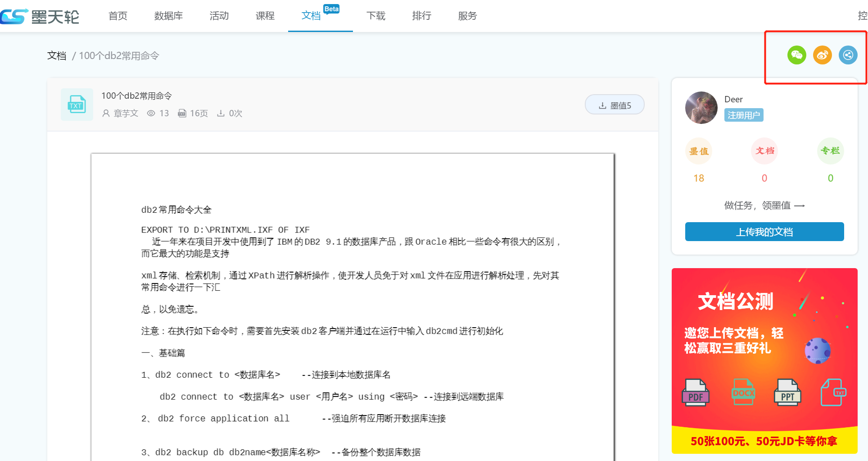The height and width of the screenshot is (461, 868).
Task: Click the 上传我的文档 button
Action: click(x=764, y=232)
